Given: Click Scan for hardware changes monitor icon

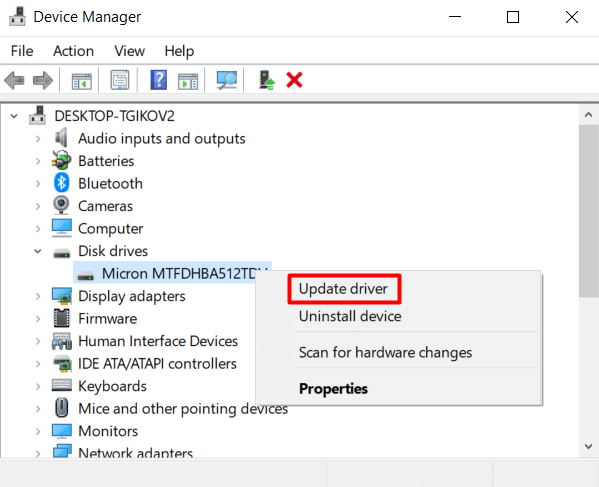Looking at the screenshot, I should click(x=227, y=80).
